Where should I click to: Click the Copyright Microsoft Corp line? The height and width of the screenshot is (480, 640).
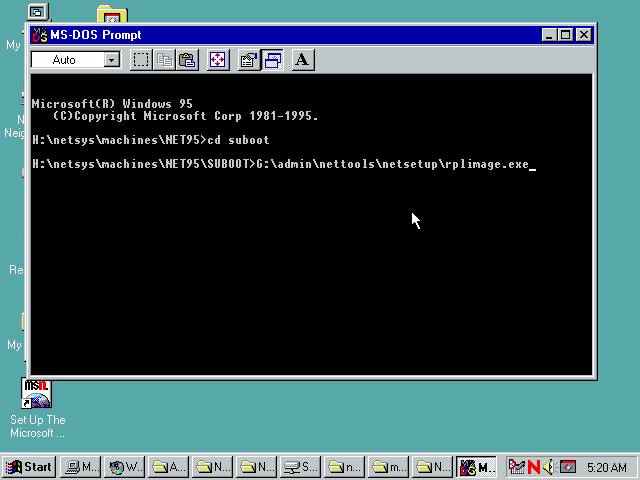[x=186, y=116]
